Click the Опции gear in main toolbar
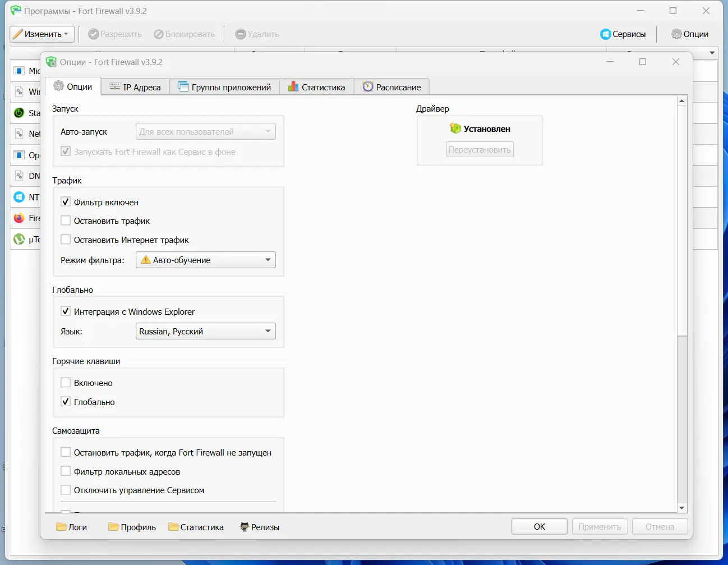 [x=676, y=34]
